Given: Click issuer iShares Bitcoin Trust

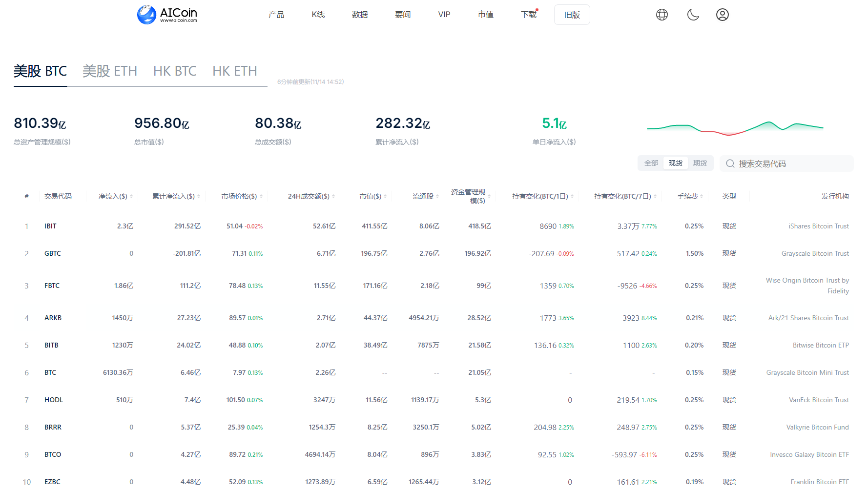Looking at the screenshot, I should click(x=819, y=226).
